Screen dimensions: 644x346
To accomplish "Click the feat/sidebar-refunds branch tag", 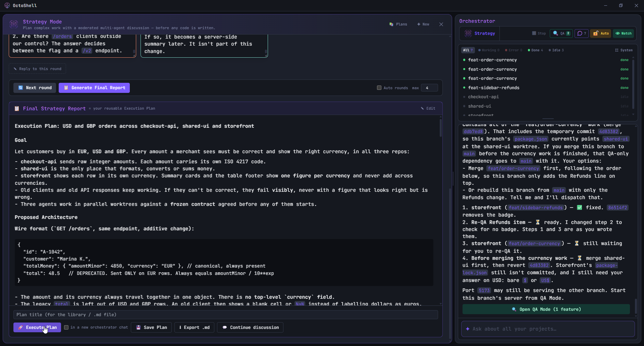I will [536, 208].
